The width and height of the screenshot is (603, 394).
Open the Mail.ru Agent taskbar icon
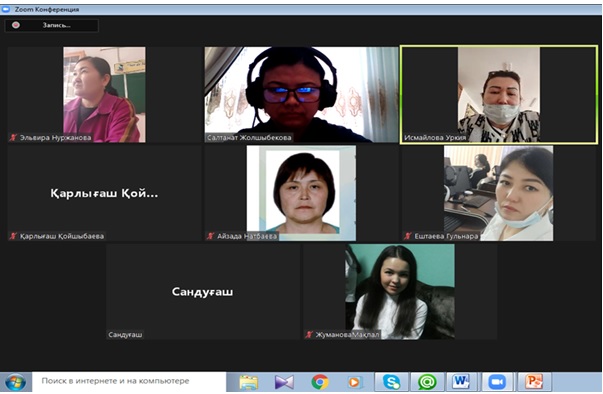point(427,382)
